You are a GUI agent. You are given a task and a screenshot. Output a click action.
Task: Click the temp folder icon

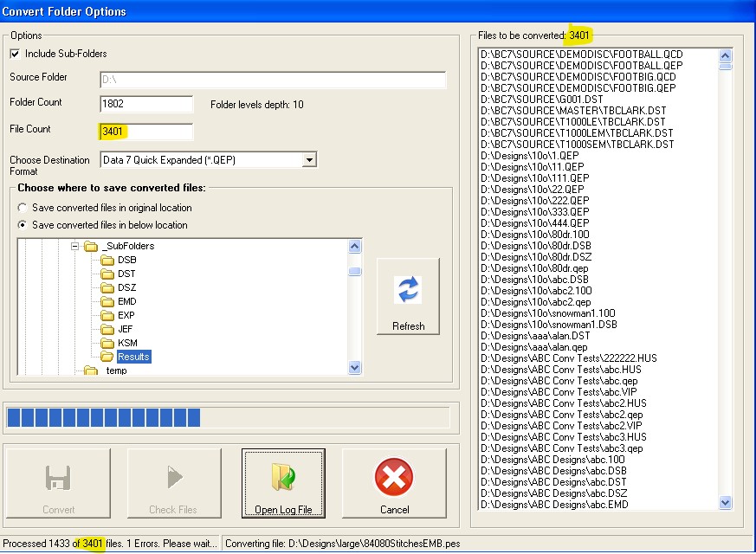point(91,370)
